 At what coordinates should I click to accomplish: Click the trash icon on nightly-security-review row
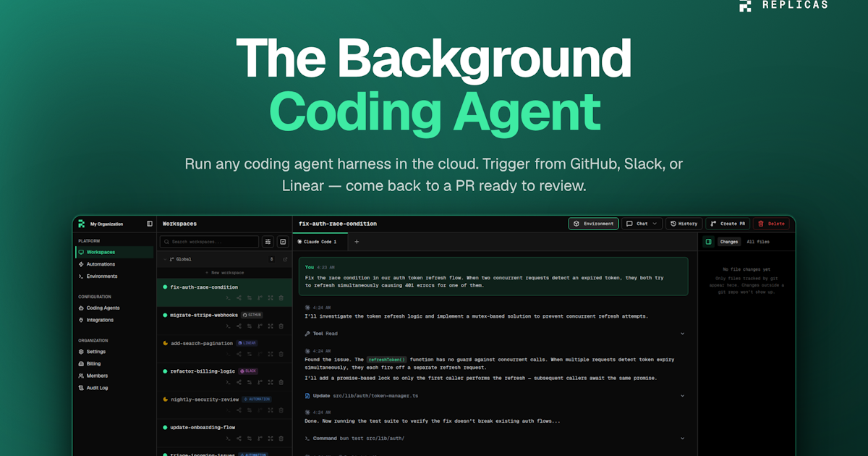click(281, 410)
